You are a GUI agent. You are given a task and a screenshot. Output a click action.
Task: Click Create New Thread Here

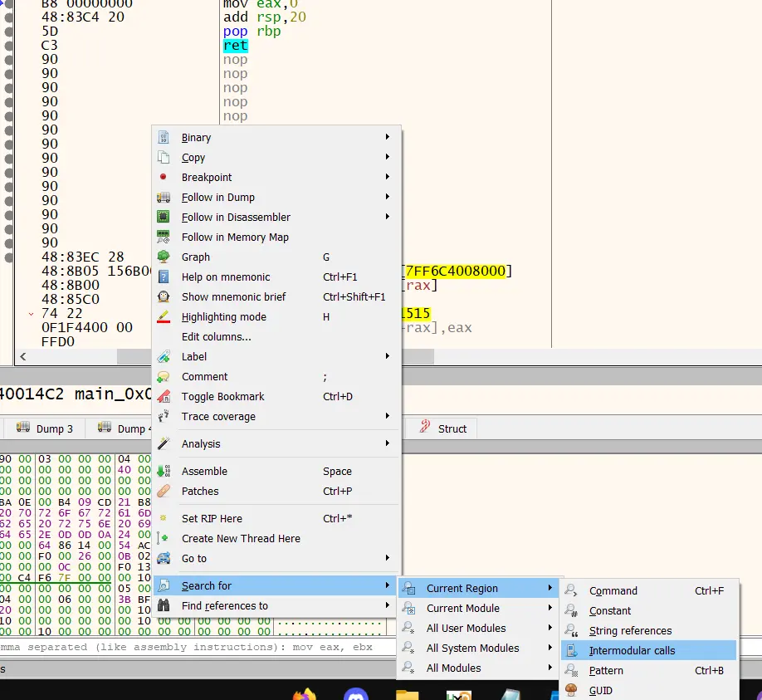pyautogui.click(x=241, y=539)
